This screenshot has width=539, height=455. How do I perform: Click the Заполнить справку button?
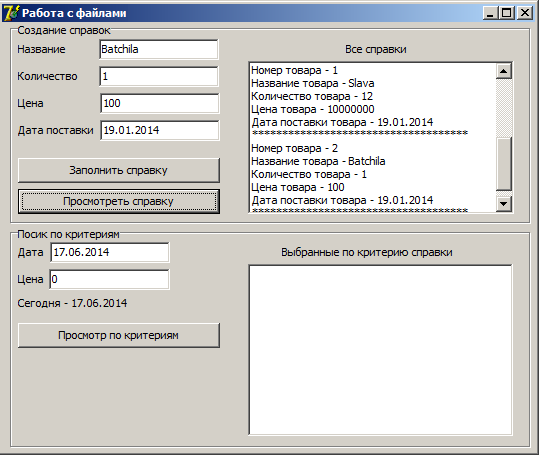click(119, 170)
